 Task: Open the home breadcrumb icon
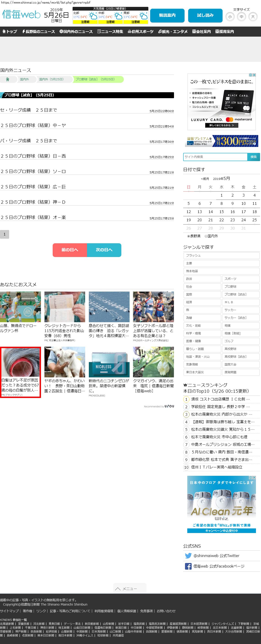[x=8, y=79]
